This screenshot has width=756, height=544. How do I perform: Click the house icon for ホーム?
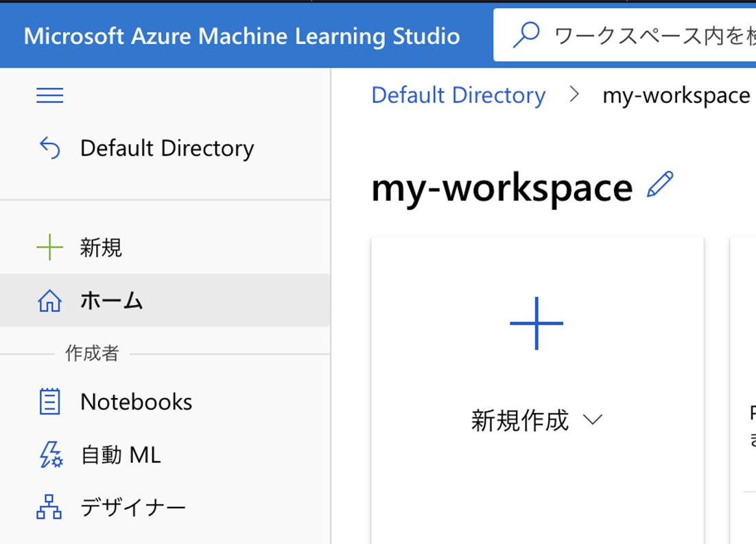tap(49, 300)
